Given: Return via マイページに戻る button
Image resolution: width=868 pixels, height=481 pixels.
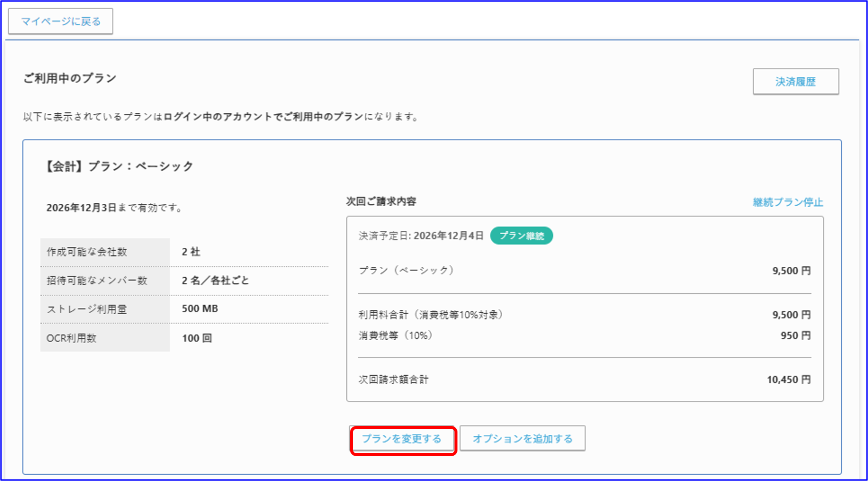Looking at the screenshot, I should [60, 20].
